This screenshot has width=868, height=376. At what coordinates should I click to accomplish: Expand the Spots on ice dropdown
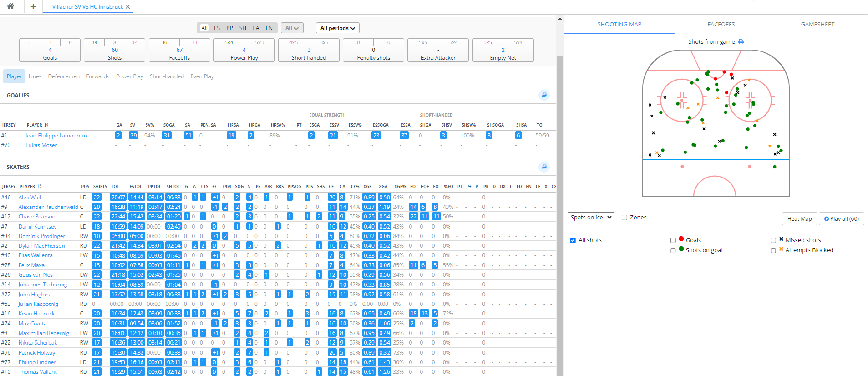(x=590, y=218)
